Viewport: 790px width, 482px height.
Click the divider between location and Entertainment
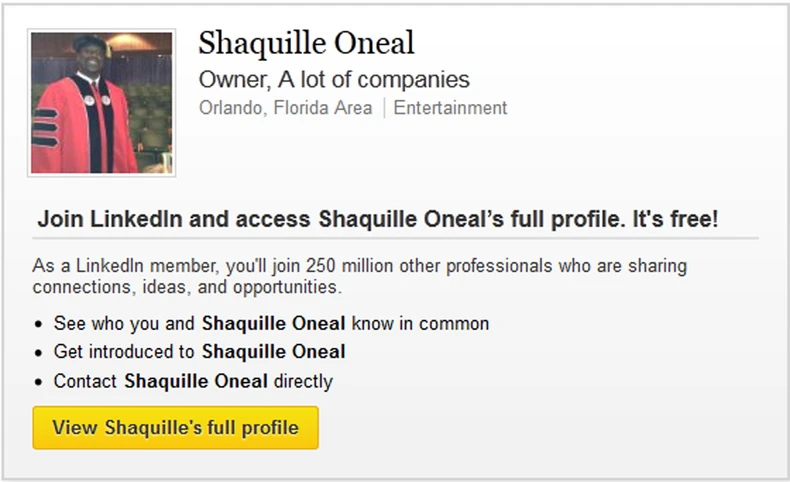coord(383,108)
